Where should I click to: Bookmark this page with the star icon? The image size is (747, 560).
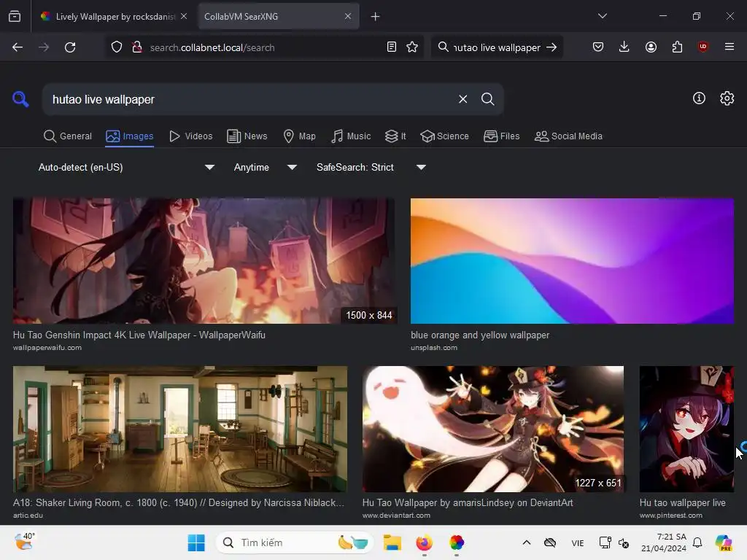[412, 47]
